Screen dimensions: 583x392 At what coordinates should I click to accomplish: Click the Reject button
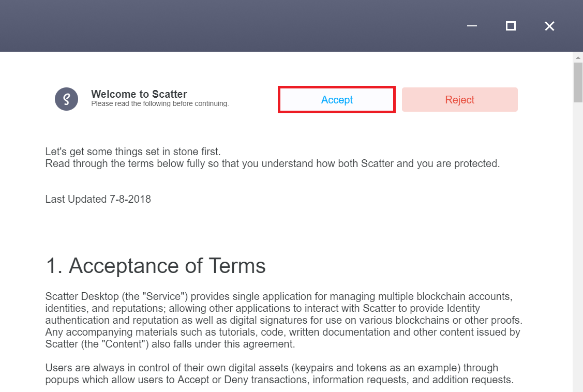(459, 100)
